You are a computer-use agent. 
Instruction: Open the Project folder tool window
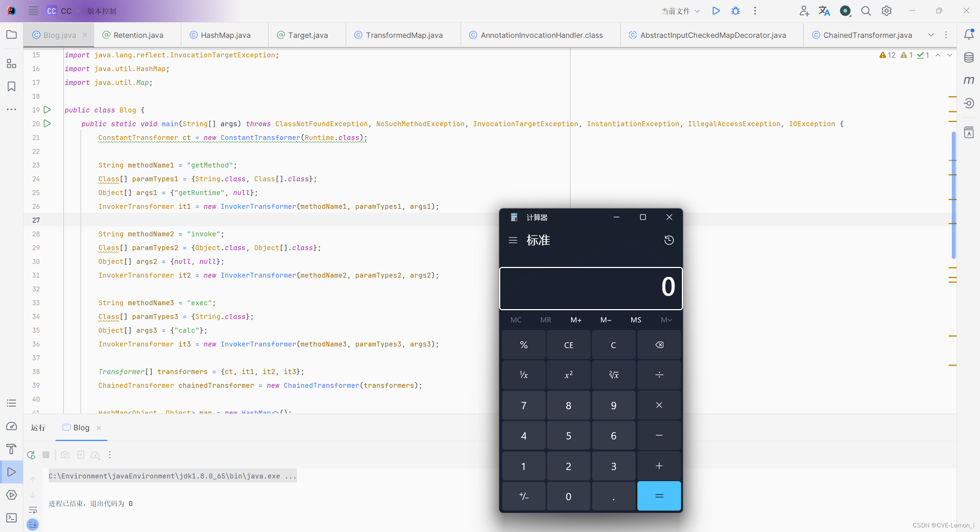click(x=11, y=34)
